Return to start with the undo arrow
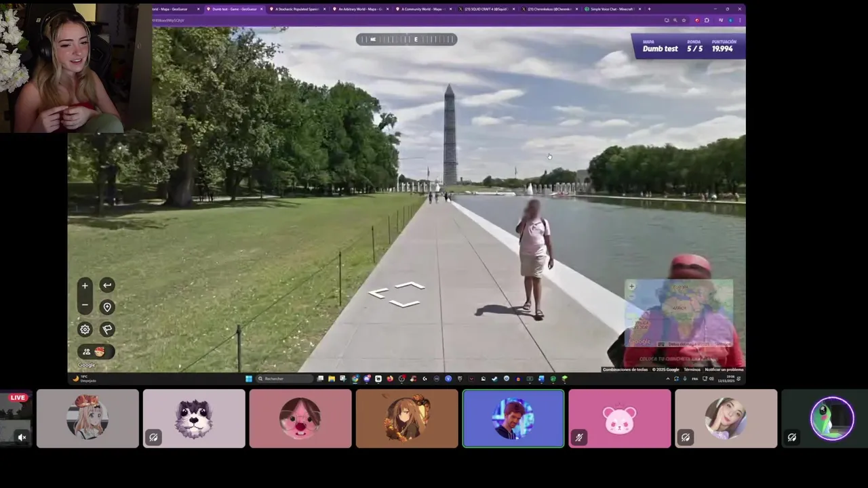The image size is (868, 488). [107, 285]
